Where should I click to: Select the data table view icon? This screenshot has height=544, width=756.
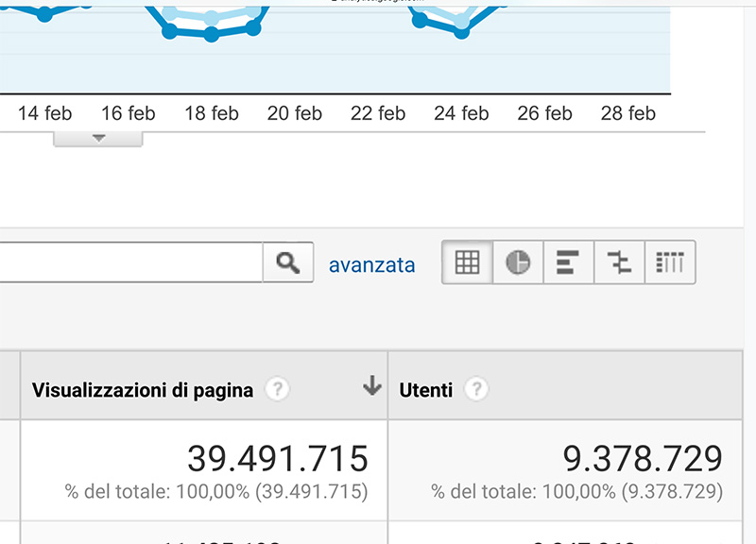pyautogui.click(x=467, y=263)
